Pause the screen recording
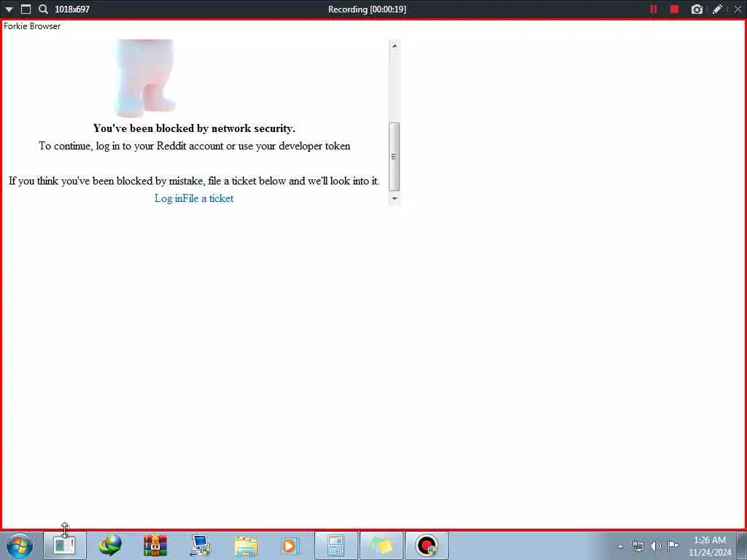The image size is (747, 560). pyautogui.click(x=654, y=9)
